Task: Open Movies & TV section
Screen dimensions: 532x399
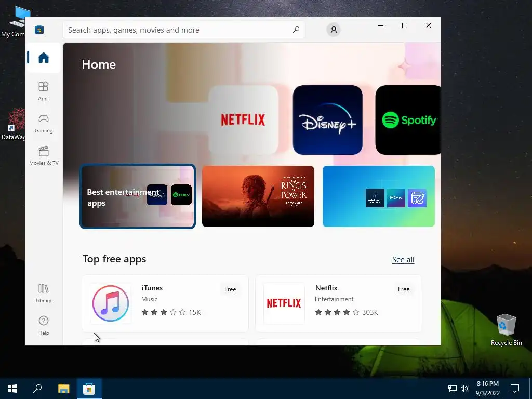Action: pyautogui.click(x=44, y=155)
